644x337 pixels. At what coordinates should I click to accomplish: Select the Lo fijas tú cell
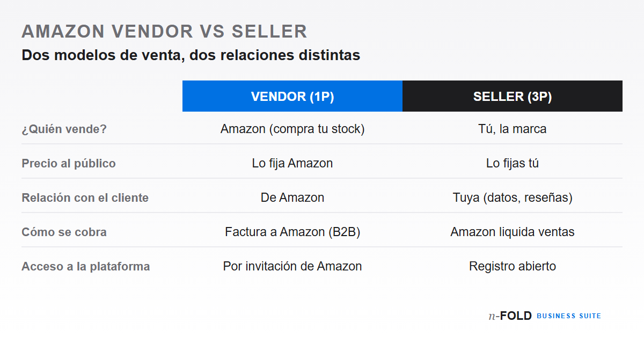[x=513, y=164]
